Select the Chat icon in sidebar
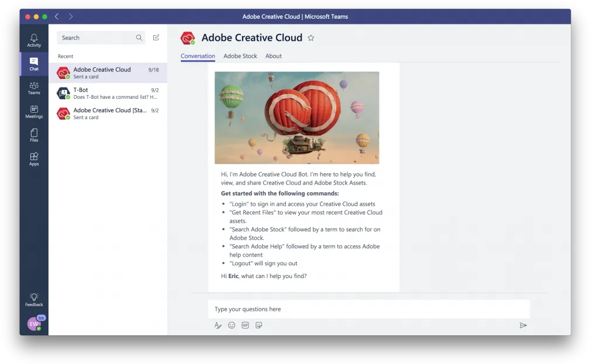The image size is (590, 364). pos(34,64)
